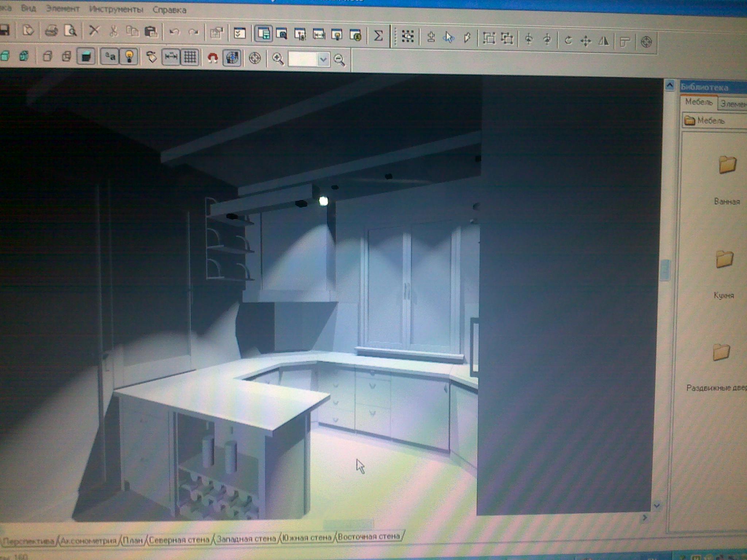Click the ungroup elements icon
Screen dimensions: 747x560
tap(507, 39)
